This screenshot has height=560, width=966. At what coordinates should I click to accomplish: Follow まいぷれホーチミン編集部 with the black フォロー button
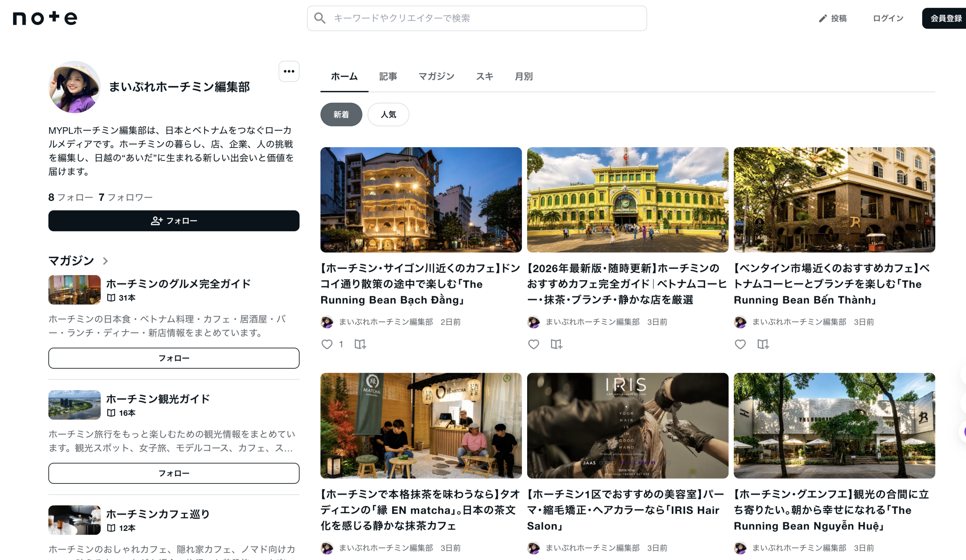(x=174, y=221)
